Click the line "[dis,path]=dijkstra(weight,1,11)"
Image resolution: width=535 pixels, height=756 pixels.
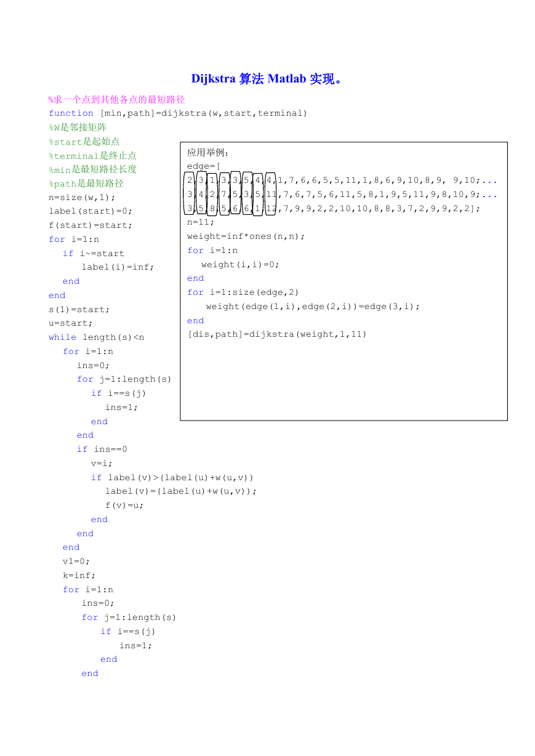click(x=277, y=334)
